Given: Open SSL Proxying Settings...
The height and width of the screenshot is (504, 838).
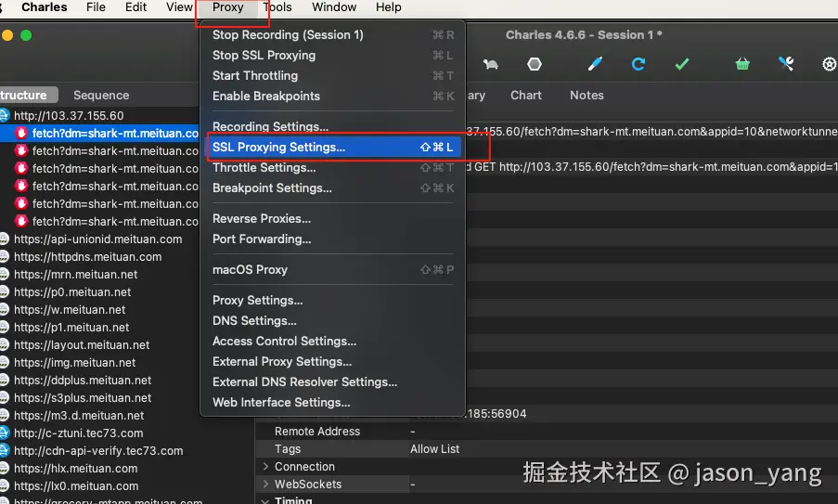Looking at the screenshot, I should [332, 147].
